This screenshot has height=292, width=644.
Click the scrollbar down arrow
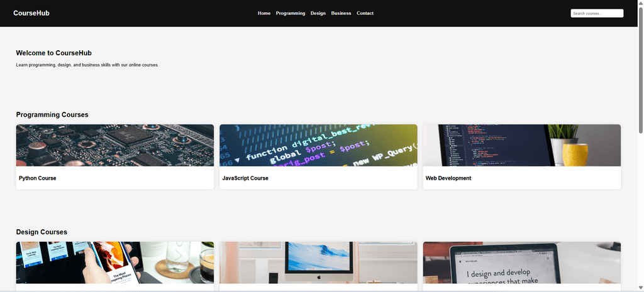(x=641, y=288)
